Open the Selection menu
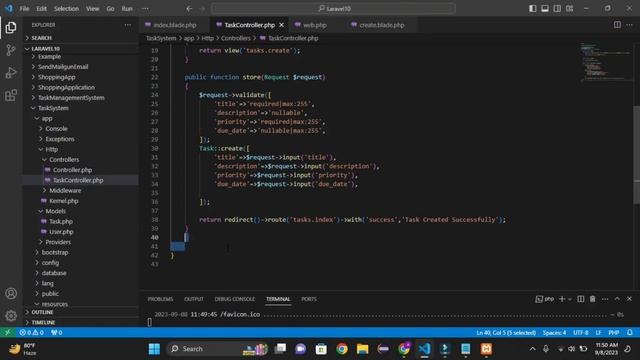640x360 pixels. point(66,9)
